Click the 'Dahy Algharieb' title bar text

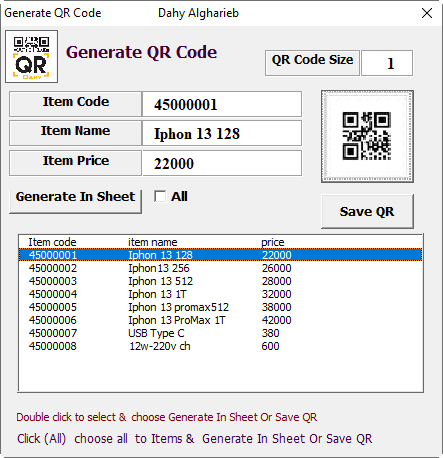click(198, 13)
